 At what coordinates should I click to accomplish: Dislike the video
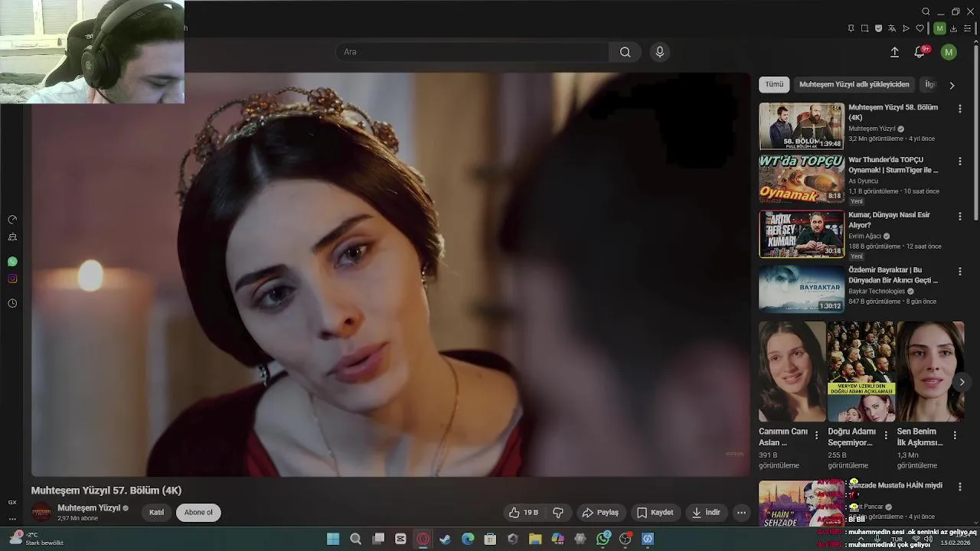tap(558, 513)
